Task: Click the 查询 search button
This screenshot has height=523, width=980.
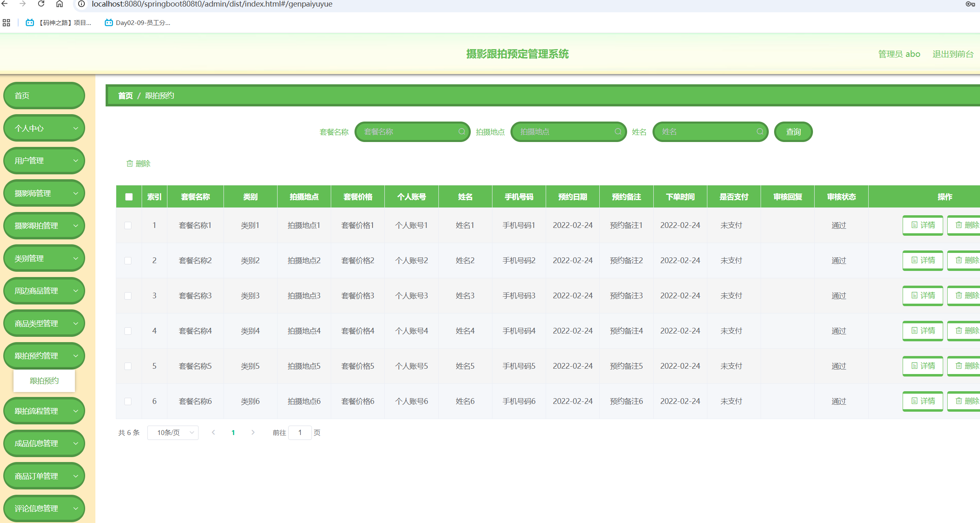Action: (x=793, y=132)
